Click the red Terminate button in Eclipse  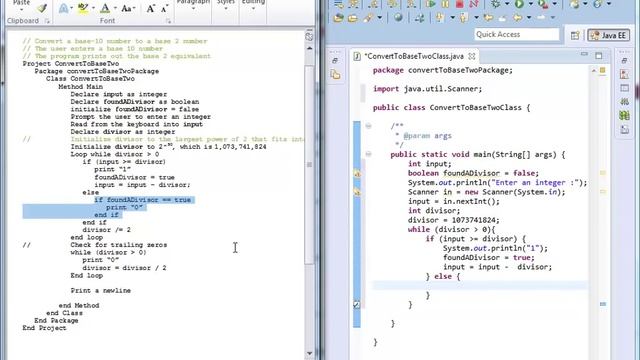460,4
